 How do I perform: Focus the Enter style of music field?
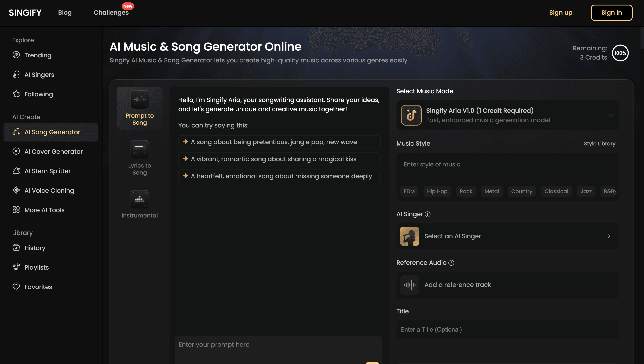pos(508,169)
